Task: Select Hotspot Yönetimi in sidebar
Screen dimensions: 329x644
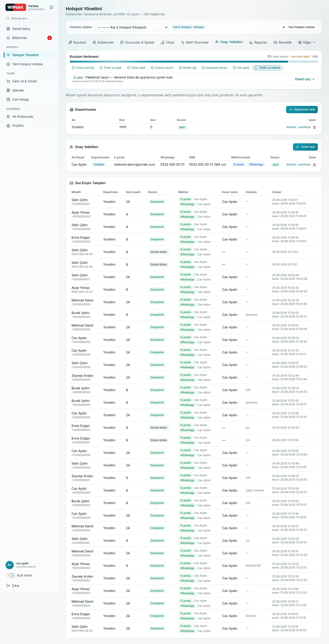Action: pyautogui.click(x=29, y=55)
